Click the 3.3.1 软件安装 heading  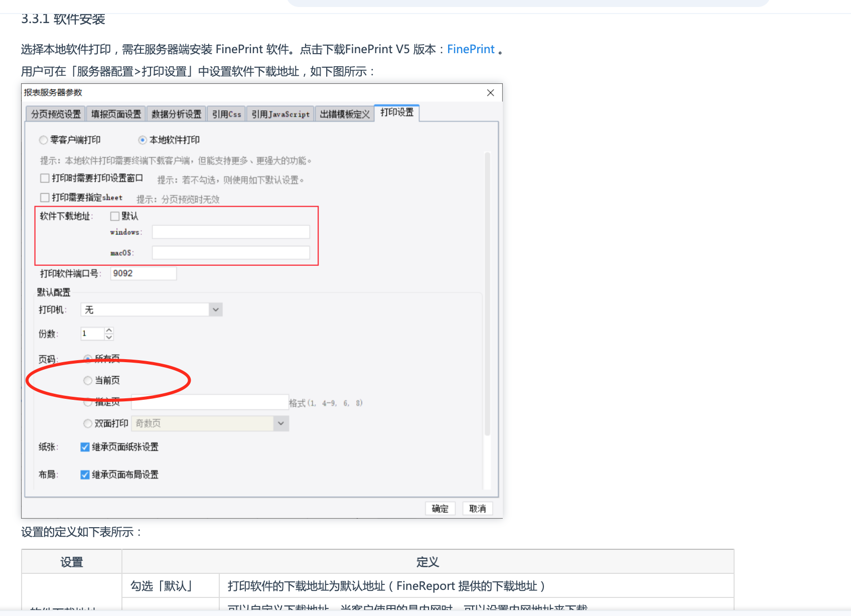point(63,19)
